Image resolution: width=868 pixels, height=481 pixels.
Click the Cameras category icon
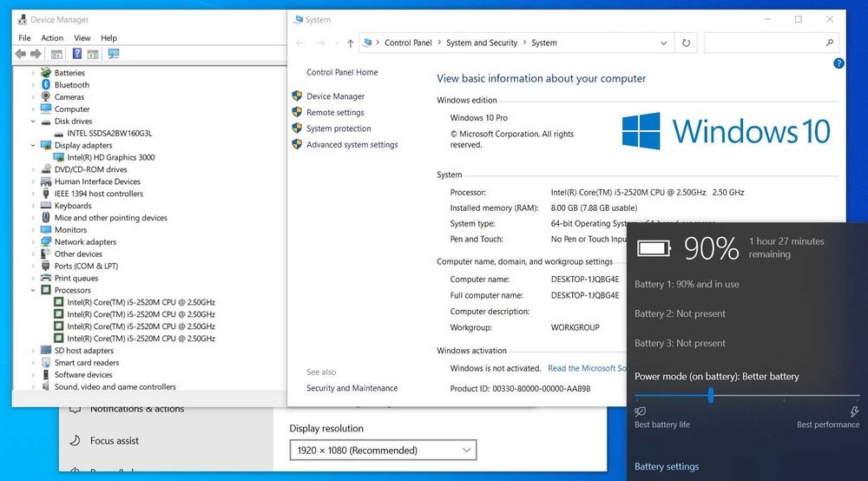click(x=46, y=97)
